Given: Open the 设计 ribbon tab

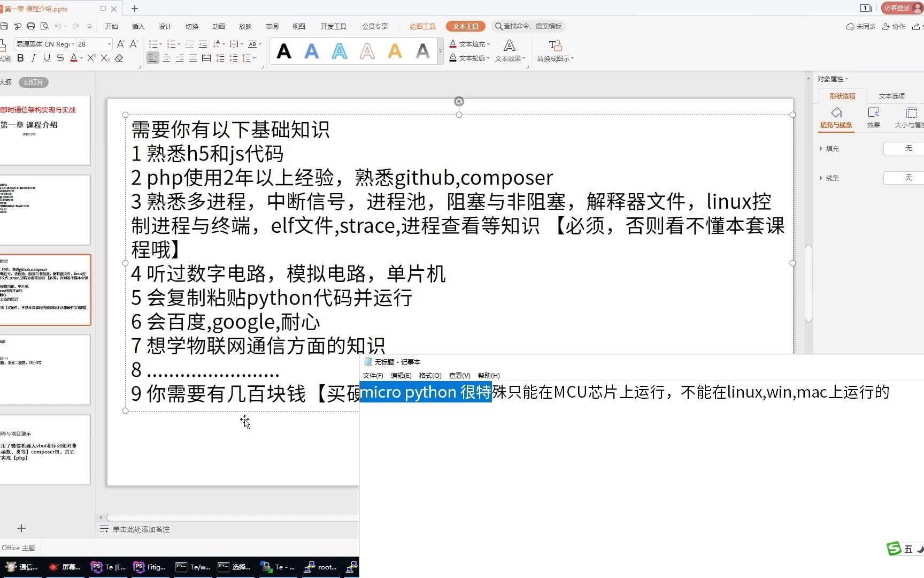Looking at the screenshot, I should pyautogui.click(x=165, y=26).
